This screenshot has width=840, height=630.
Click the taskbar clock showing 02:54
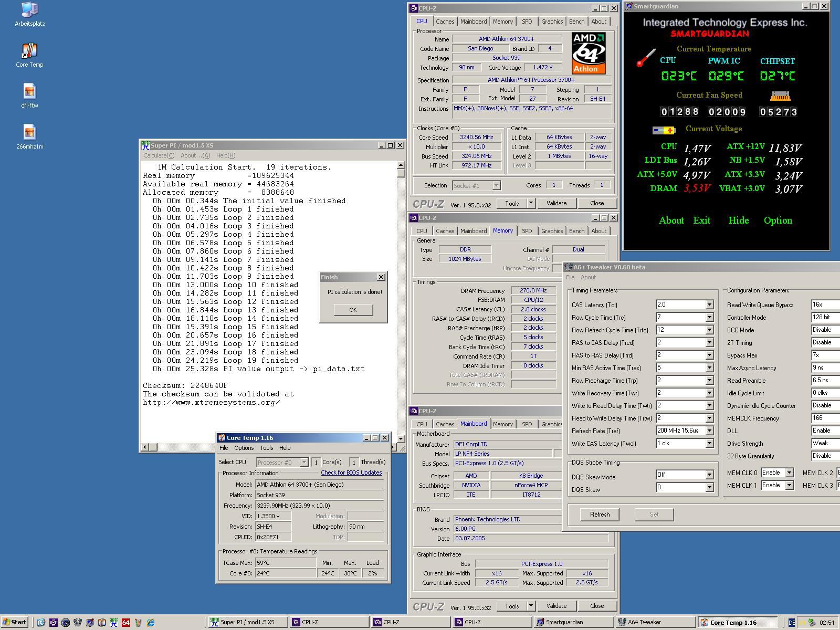point(827,623)
